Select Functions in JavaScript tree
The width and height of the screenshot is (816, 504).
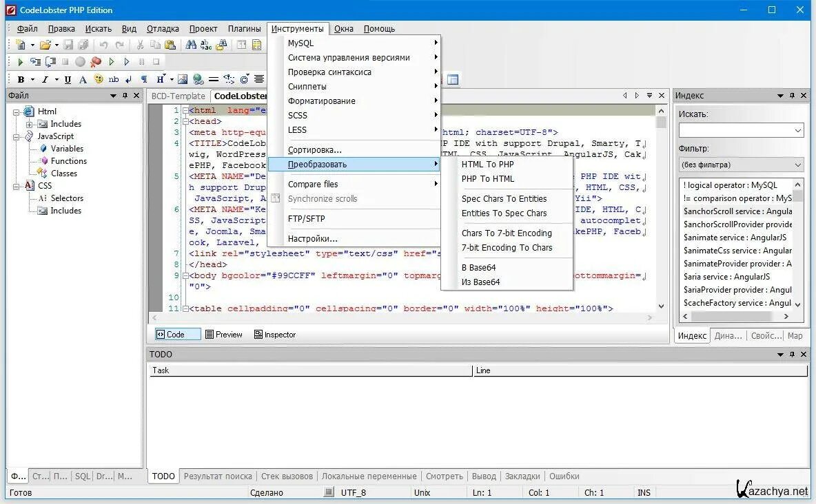click(x=69, y=161)
